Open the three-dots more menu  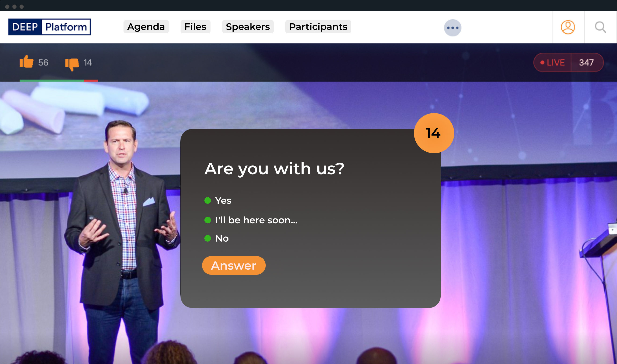pyautogui.click(x=452, y=28)
